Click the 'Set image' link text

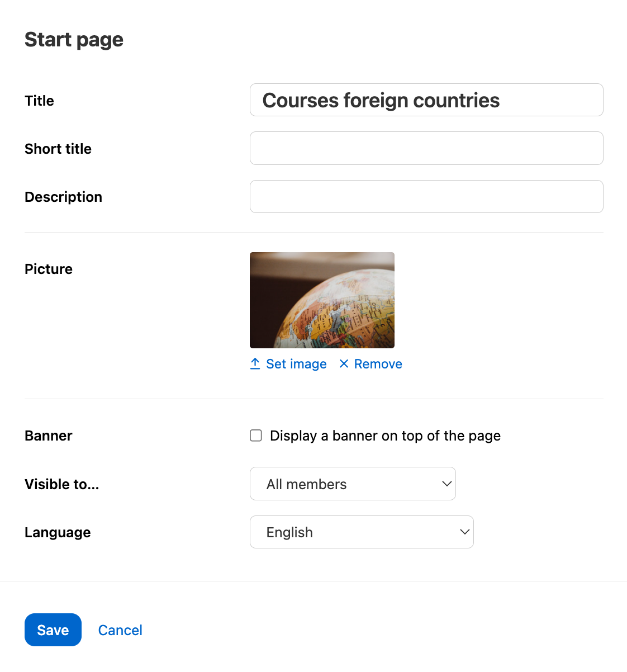click(x=296, y=364)
